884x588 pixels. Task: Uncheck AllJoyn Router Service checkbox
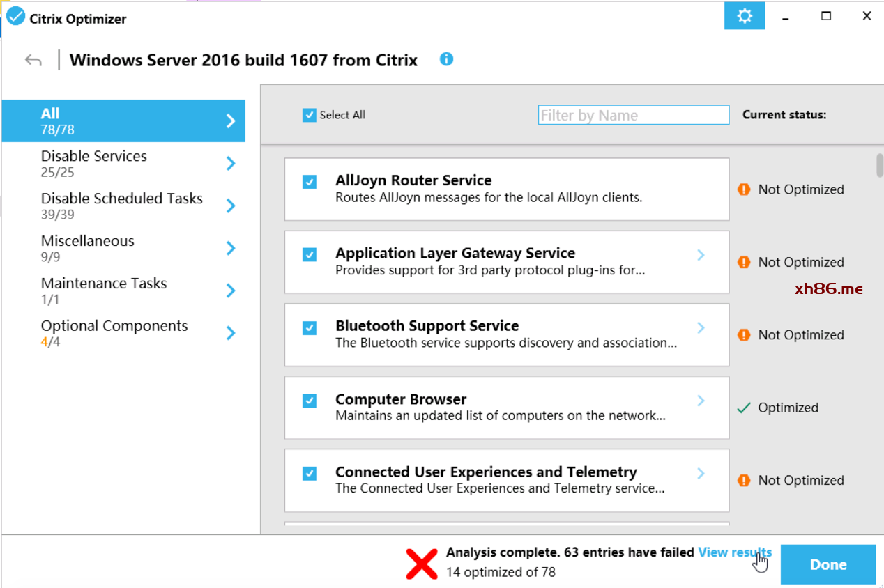(310, 182)
